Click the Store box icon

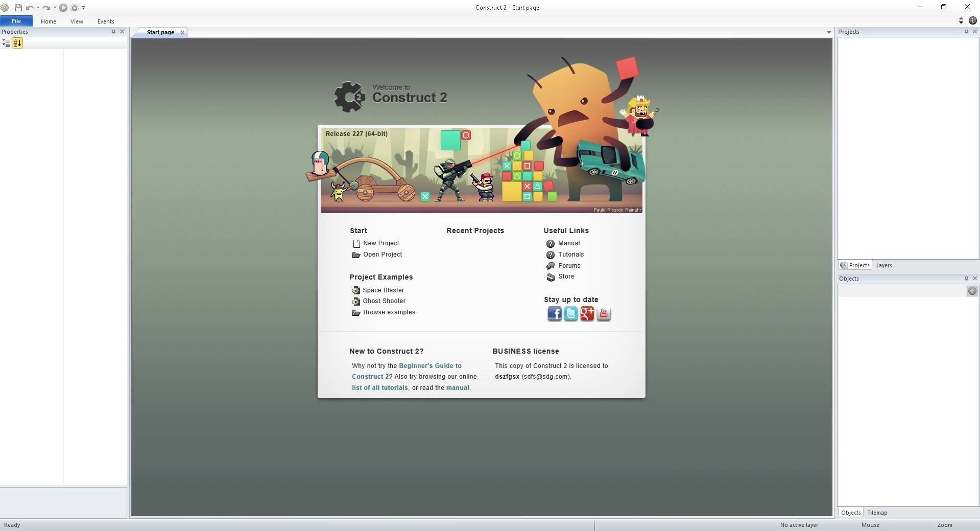pos(551,278)
